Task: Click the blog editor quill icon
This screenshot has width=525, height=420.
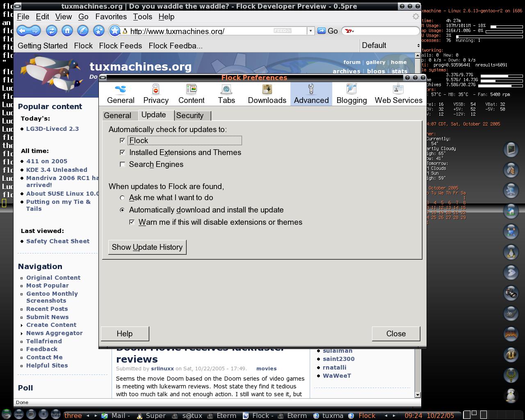Action: point(83,31)
